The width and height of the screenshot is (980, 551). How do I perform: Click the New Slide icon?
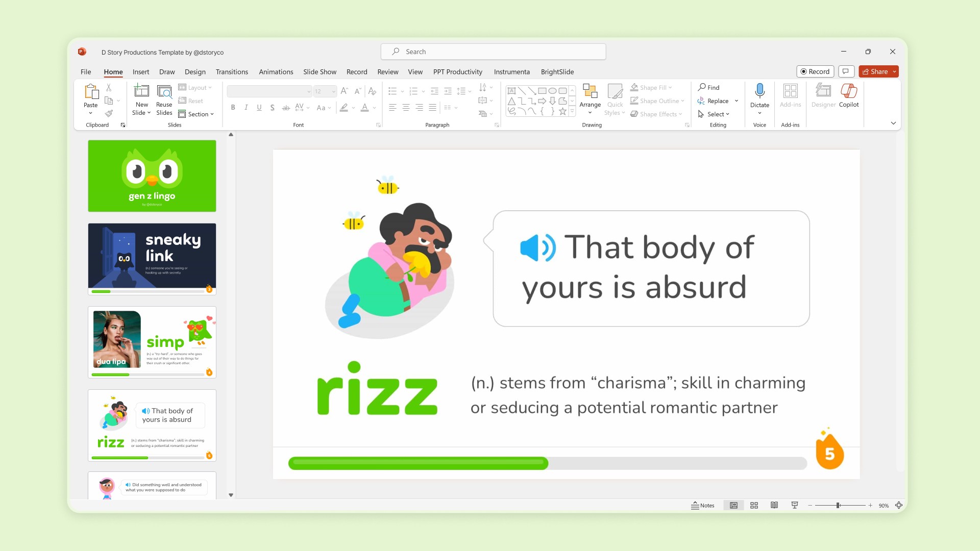tap(141, 92)
